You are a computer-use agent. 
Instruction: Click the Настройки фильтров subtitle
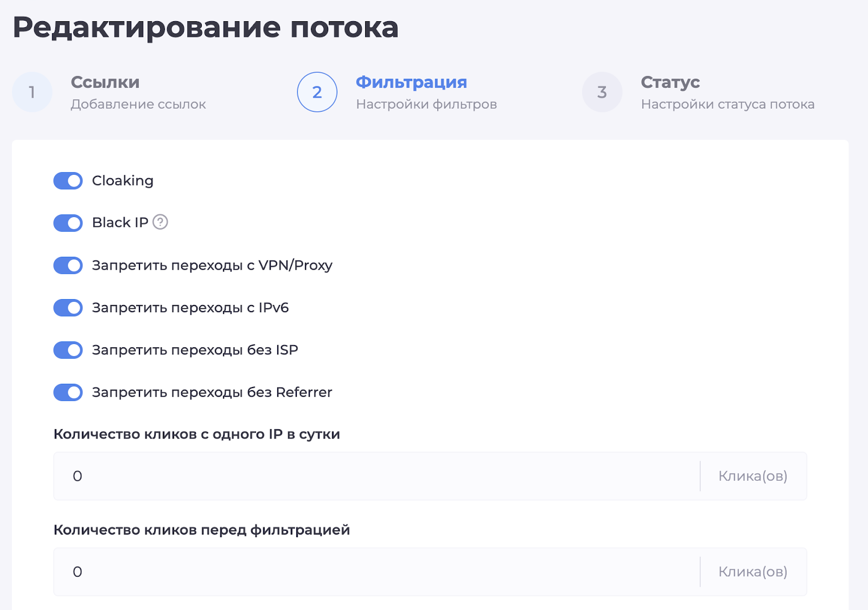(x=426, y=104)
